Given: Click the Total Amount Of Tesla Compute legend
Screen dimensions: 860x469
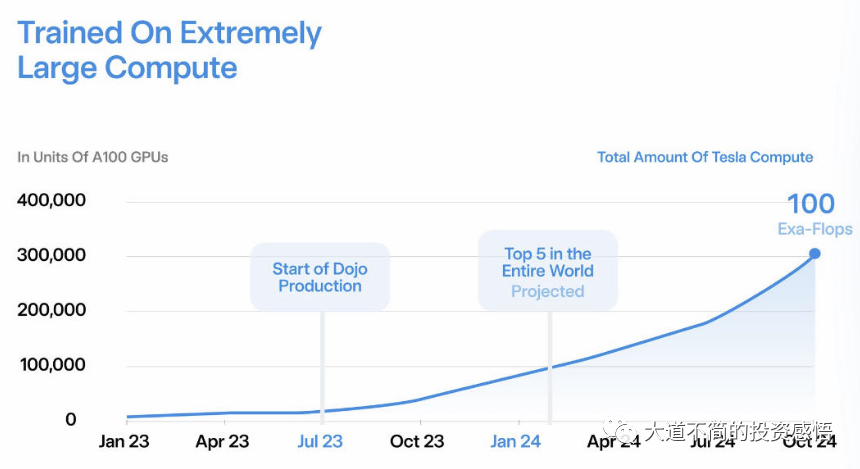Looking at the screenshot, I should pyautogui.click(x=705, y=157).
